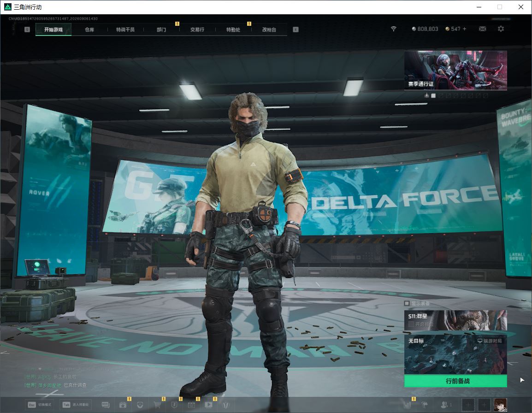Open the 赛季通行证 banner
Viewport: 532px width, 413px height.
455,70
